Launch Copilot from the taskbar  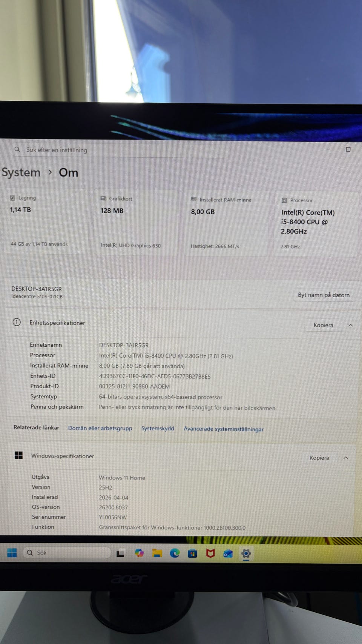(x=139, y=553)
